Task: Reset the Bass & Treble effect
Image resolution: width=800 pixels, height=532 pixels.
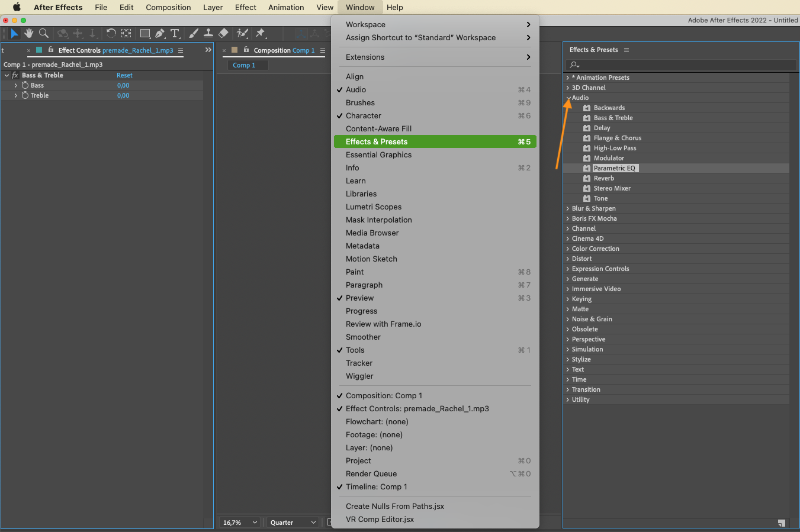Action: pyautogui.click(x=124, y=75)
